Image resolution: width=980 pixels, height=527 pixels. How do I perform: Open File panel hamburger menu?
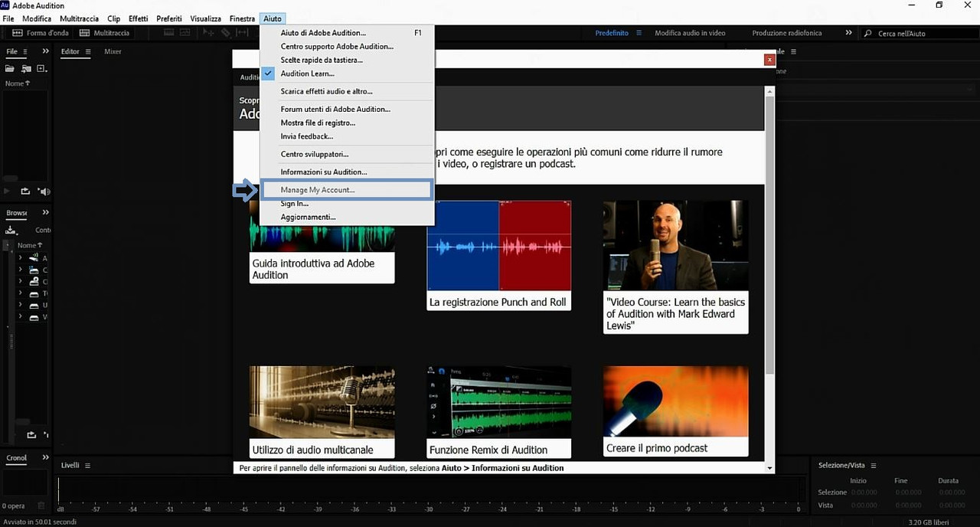click(24, 51)
